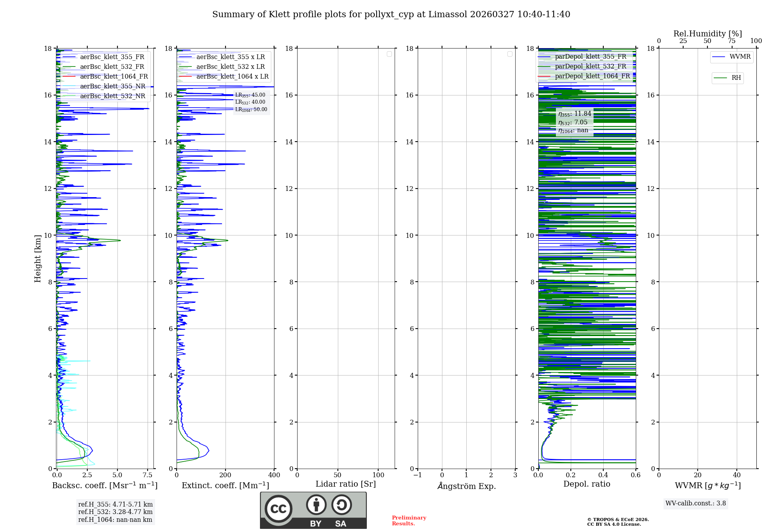This screenshot has width=783, height=532.
Task: Click the Rel.Humidity [%] top axis label
Action: 707,34
